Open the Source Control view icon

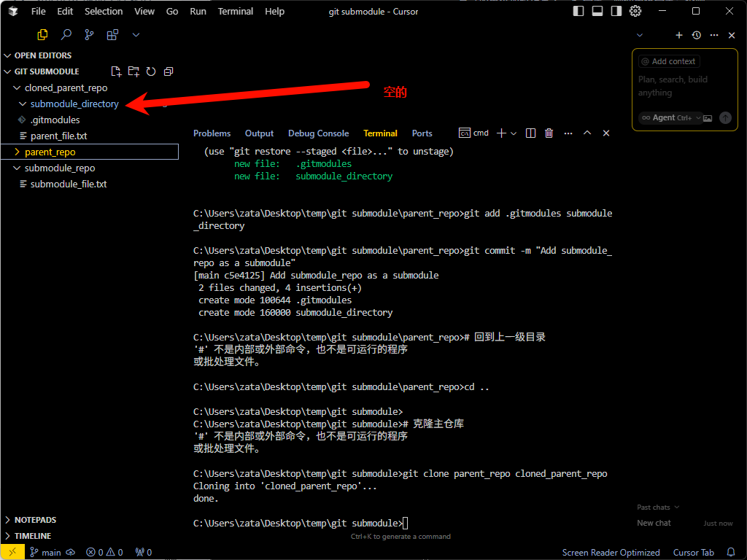point(89,34)
